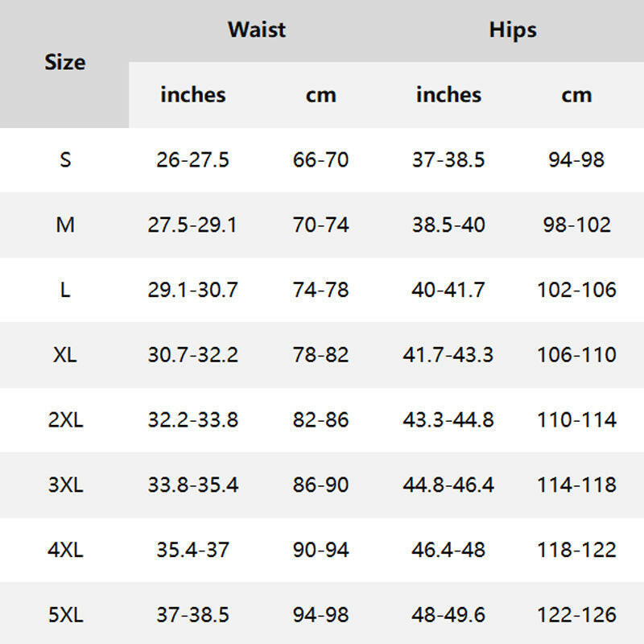Select hips inches value 44.8-46.4

448,485
